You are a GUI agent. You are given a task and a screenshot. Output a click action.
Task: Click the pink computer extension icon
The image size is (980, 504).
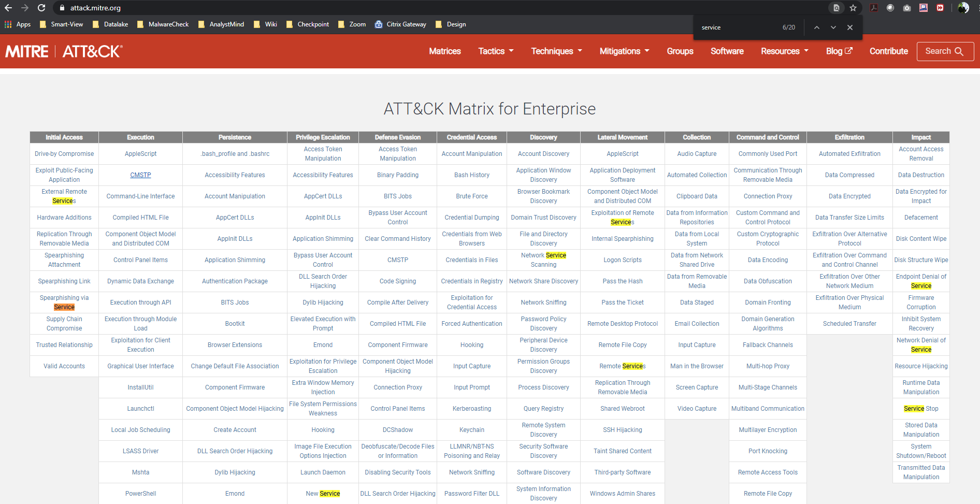pos(924,8)
